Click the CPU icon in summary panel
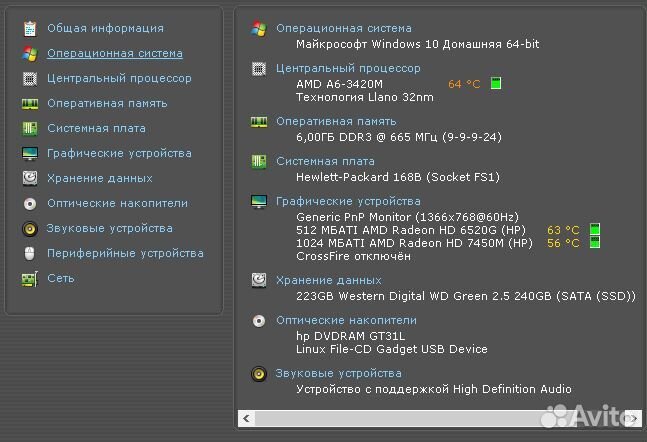Viewport: 647px width, 442px height. click(x=259, y=69)
